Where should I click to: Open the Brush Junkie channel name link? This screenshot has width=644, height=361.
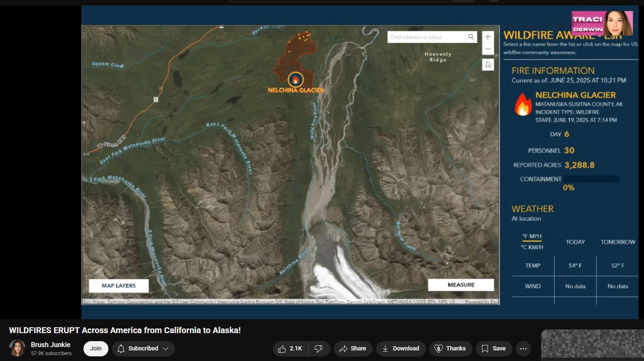click(x=51, y=345)
